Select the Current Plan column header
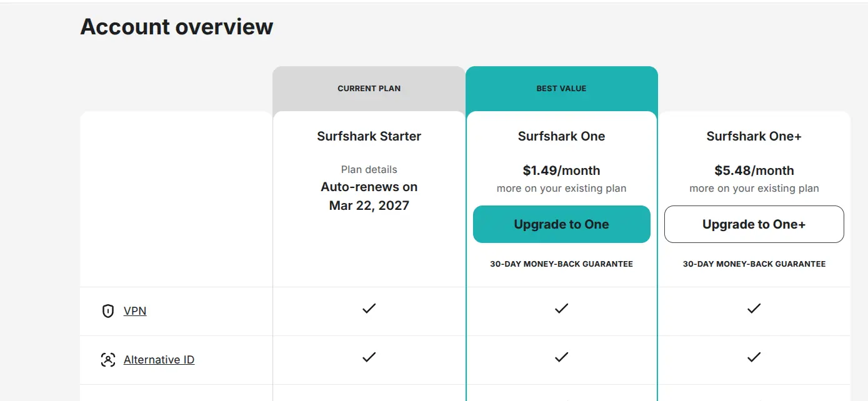The image size is (868, 401). pos(369,89)
